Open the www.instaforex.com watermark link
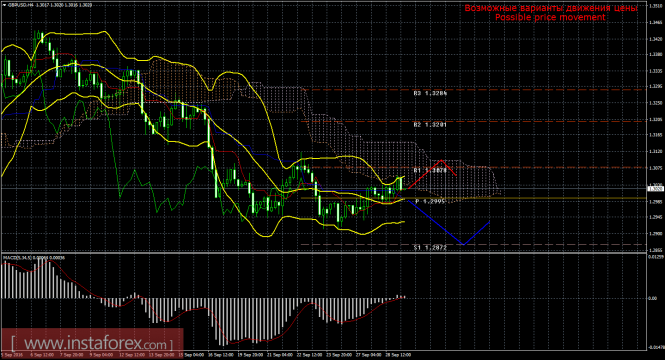 (x=92, y=343)
